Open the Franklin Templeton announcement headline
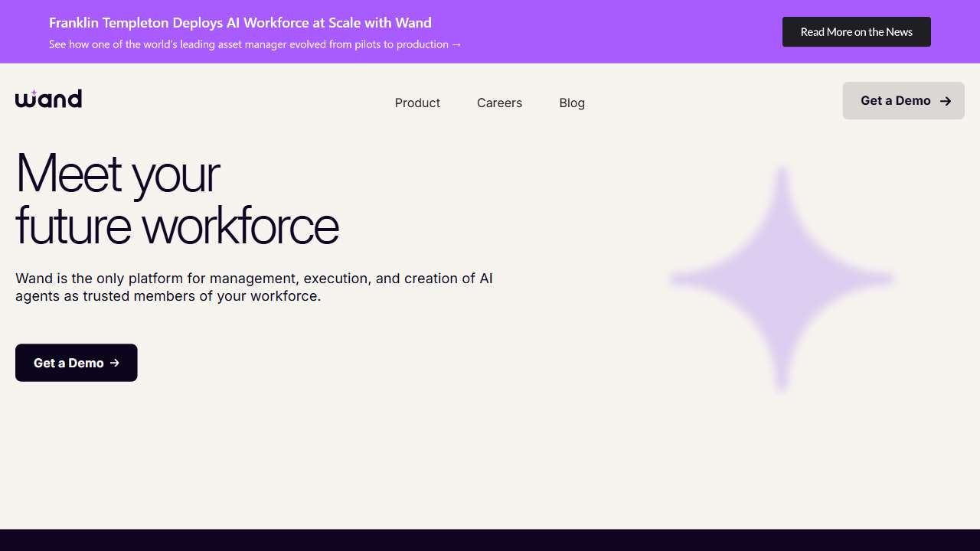980x551 pixels. [240, 22]
